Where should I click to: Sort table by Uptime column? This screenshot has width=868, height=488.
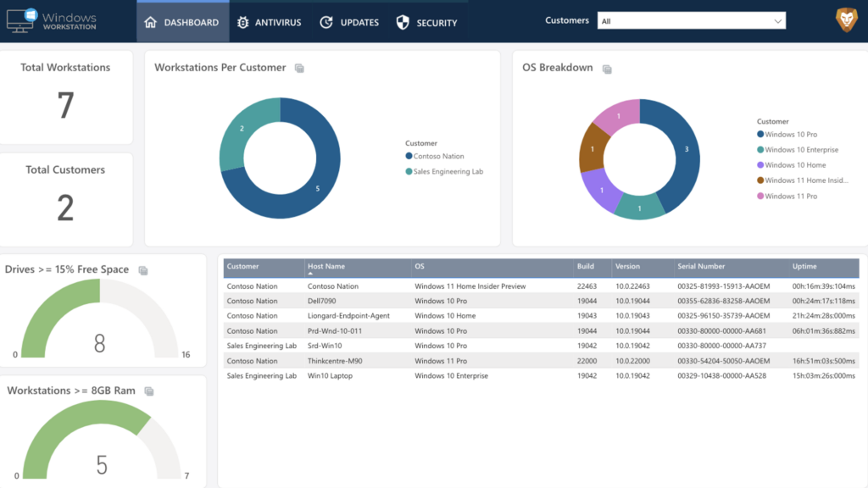804,266
